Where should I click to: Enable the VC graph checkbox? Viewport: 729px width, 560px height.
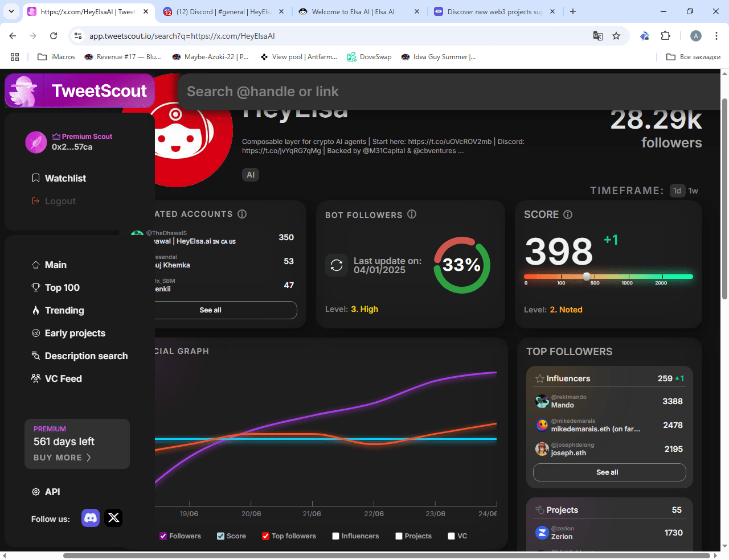[452, 536]
